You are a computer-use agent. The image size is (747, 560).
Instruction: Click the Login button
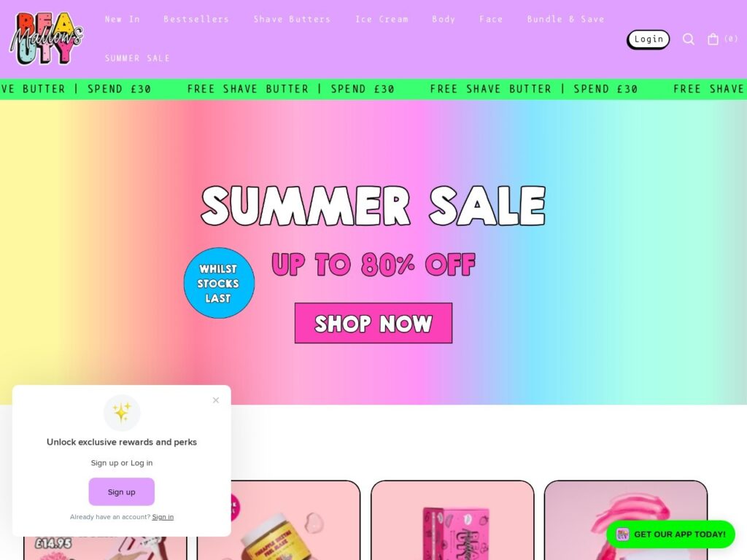pyautogui.click(x=649, y=39)
